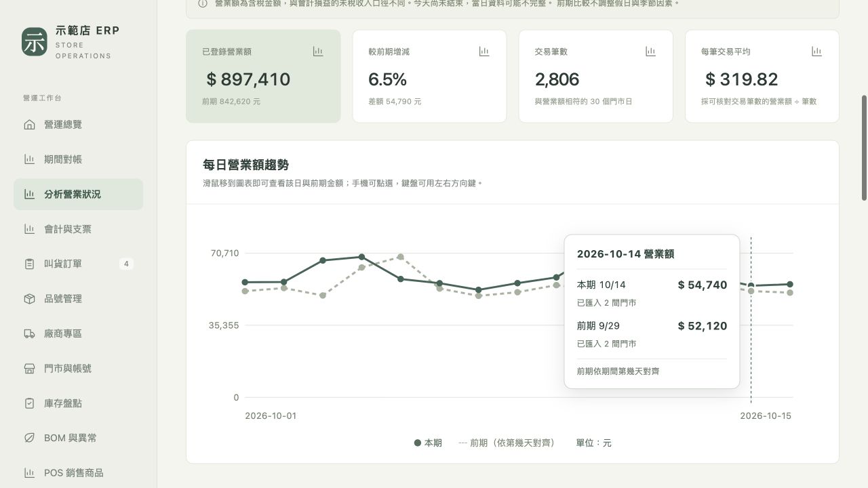Click the 前期（依第幾天對齊） legend entry
Screen dimensions: 868x488
pyautogui.click(x=507, y=443)
